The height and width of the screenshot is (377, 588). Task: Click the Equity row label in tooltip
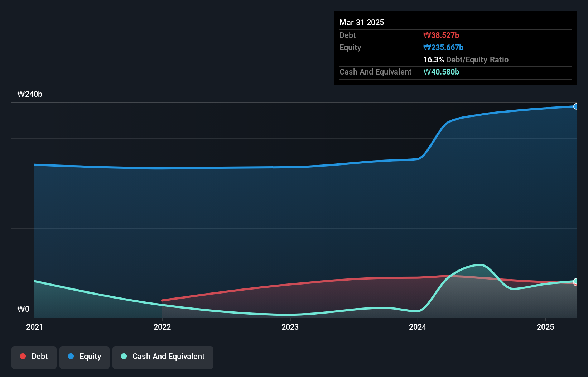[x=350, y=47]
